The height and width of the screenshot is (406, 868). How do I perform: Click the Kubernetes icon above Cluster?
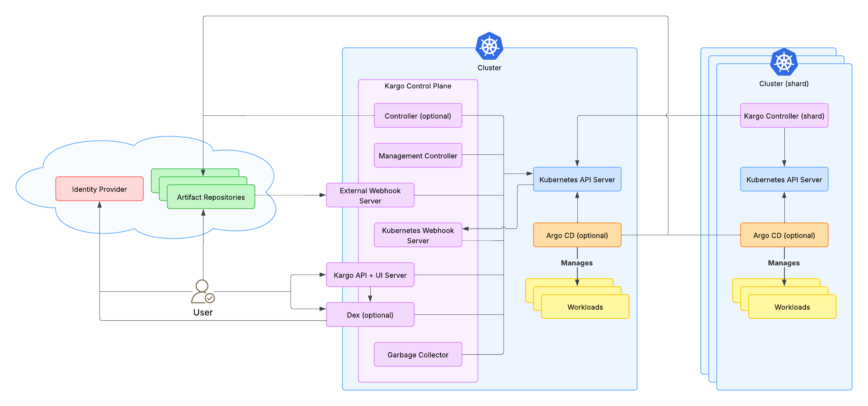(489, 47)
